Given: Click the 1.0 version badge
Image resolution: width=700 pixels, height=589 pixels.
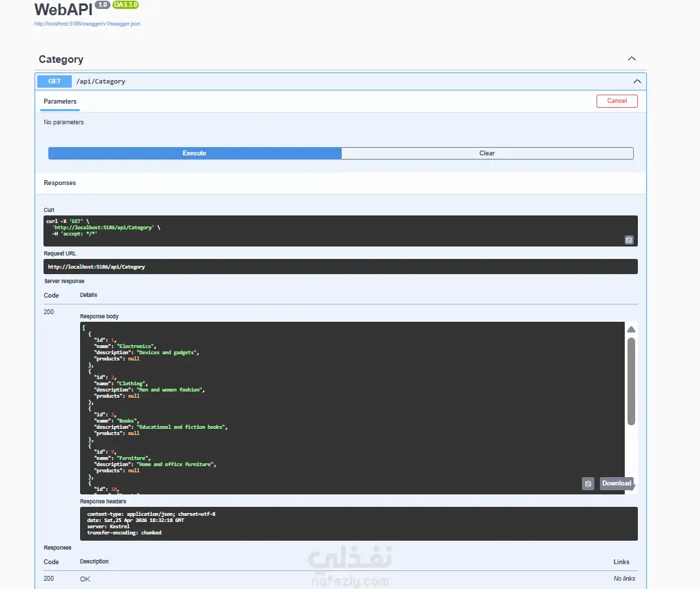Looking at the screenshot, I should pos(103,4).
